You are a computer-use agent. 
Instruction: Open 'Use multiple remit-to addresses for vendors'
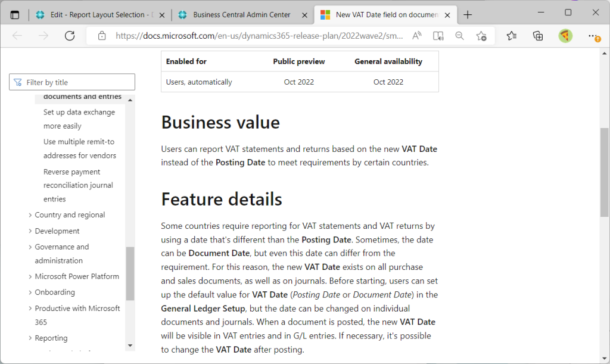coord(80,148)
